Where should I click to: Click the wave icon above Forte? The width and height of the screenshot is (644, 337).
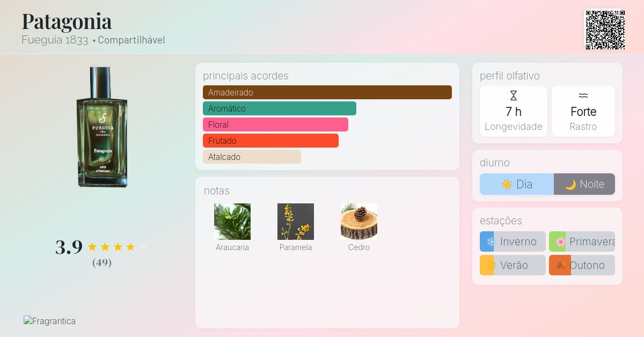[x=583, y=96]
